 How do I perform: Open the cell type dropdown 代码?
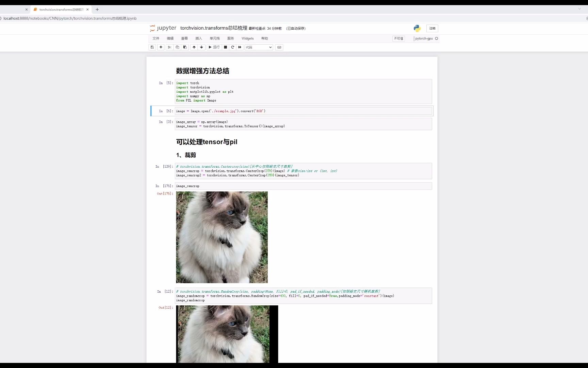click(259, 47)
